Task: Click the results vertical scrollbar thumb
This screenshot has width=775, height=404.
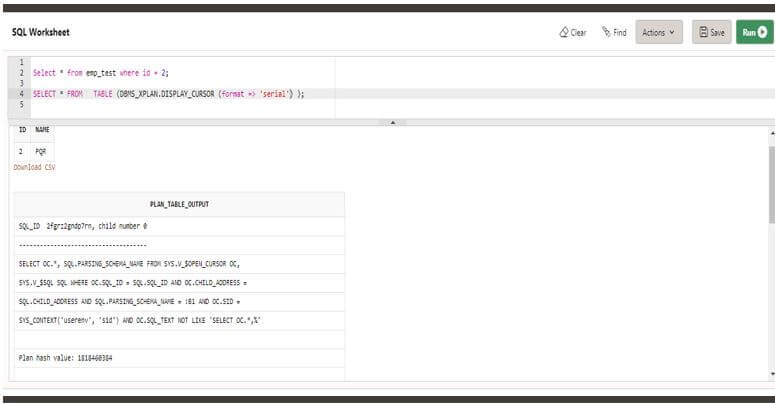Action: (x=772, y=184)
